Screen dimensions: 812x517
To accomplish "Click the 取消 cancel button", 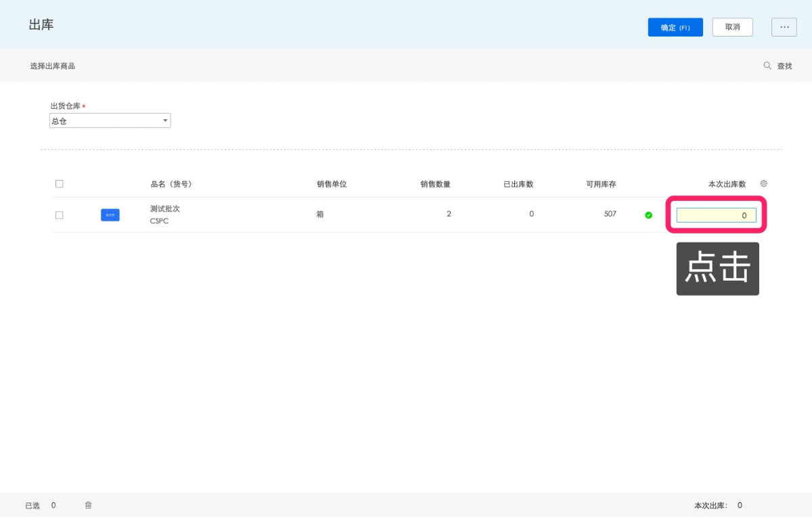I will click(x=732, y=27).
